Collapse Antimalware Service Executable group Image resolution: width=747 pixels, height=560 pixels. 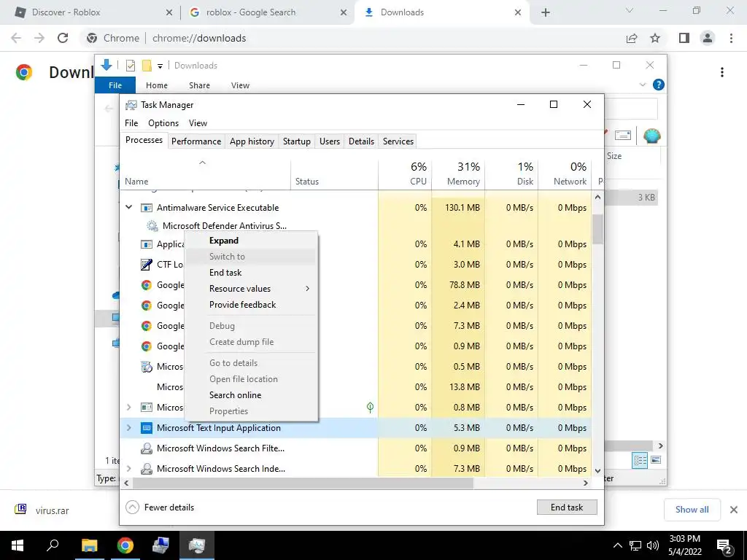click(x=128, y=207)
